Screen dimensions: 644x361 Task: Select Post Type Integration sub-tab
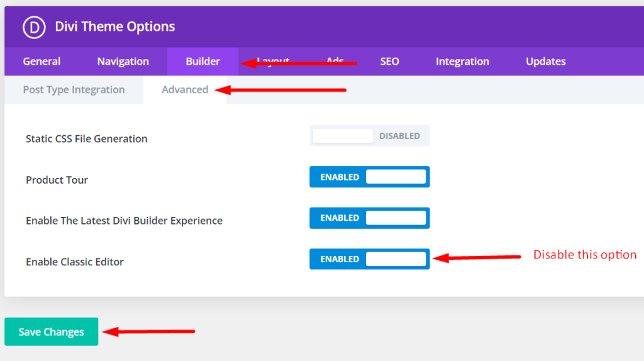[74, 89]
